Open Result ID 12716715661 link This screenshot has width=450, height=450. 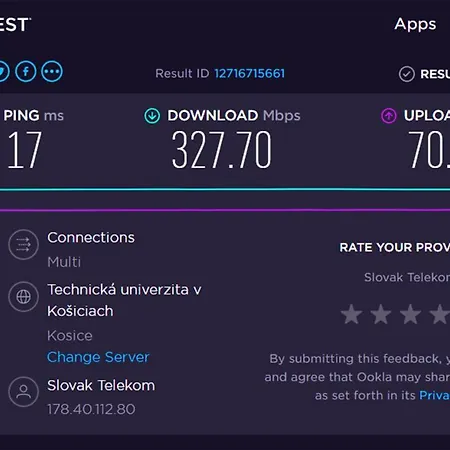point(250,73)
